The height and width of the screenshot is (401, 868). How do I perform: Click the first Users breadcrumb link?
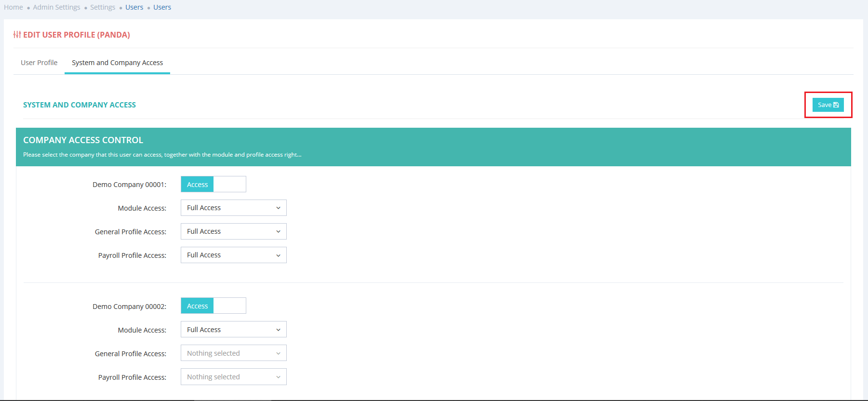(x=134, y=7)
